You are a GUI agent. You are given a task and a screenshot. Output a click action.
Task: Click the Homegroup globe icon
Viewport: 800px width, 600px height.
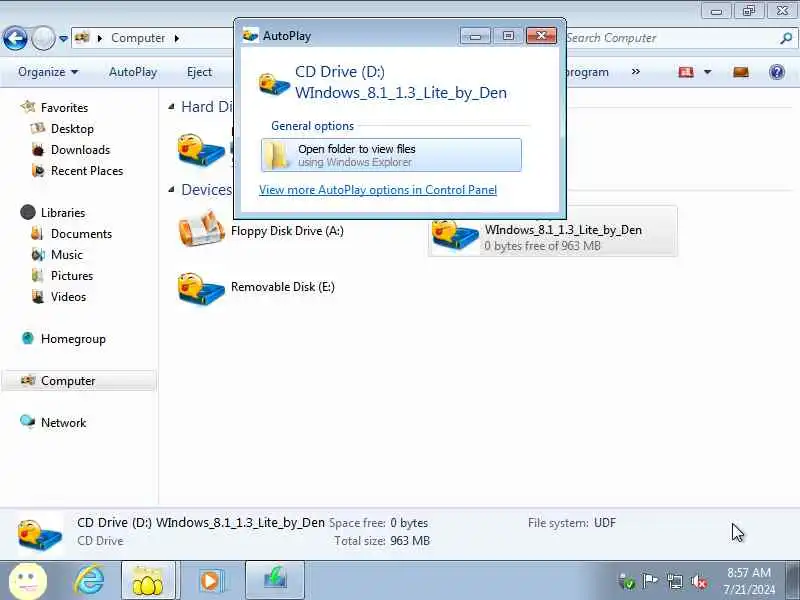tap(28, 338)
